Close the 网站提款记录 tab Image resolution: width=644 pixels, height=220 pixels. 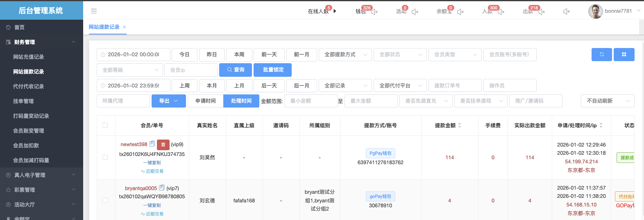(x=124, y=27)
